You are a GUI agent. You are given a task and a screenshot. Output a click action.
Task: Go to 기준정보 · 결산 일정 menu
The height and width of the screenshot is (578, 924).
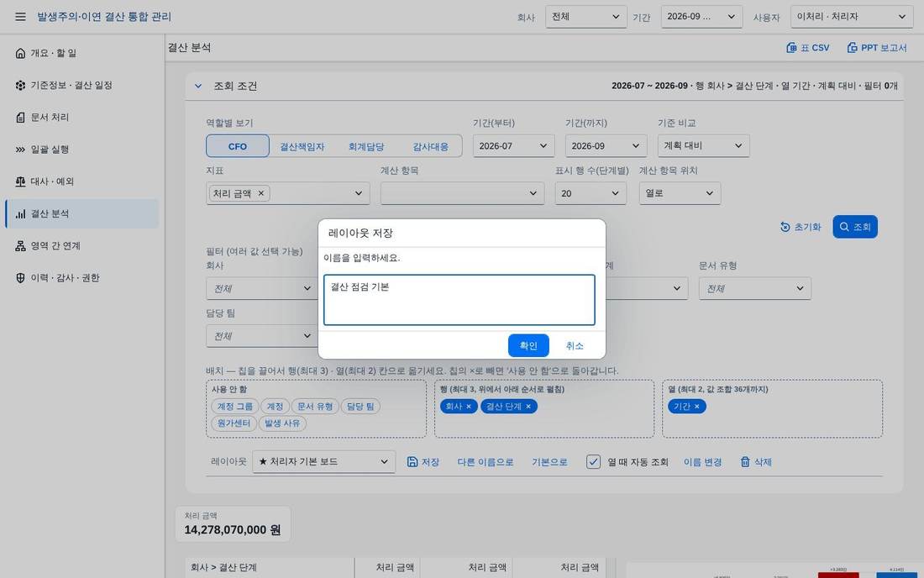(x=82, y=86)
